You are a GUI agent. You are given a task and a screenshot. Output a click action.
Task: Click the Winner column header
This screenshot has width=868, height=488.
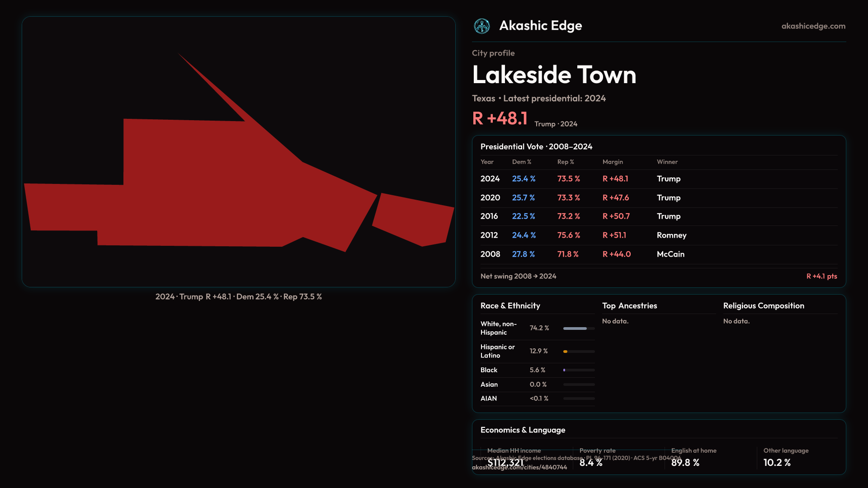pyautogui.click(x=667, y=162)
